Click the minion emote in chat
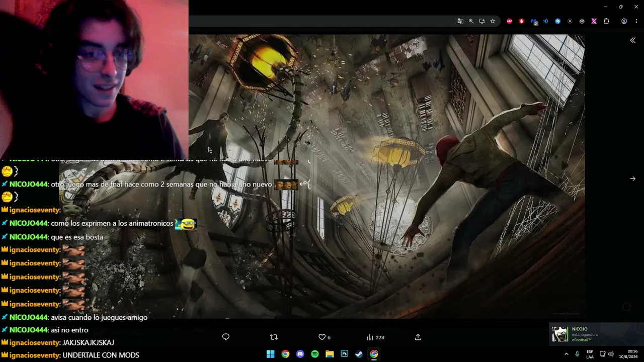The image size is (644, 362). [x=186, y=223]
